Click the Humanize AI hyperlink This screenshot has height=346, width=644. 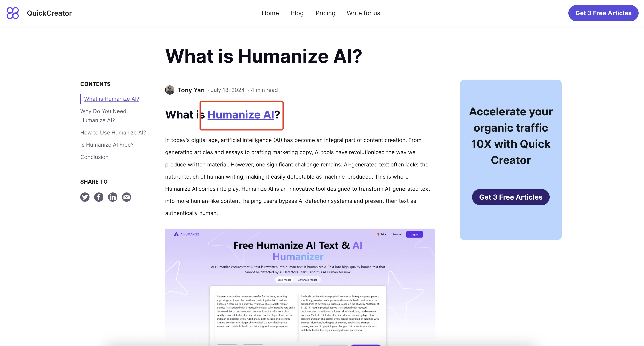tap(241, 115)
